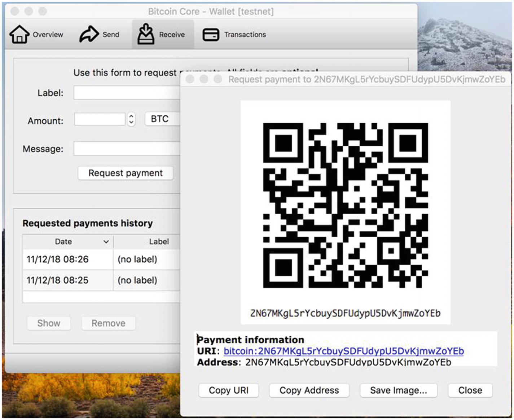Click the Requested payments history heading

click(88, 223)
